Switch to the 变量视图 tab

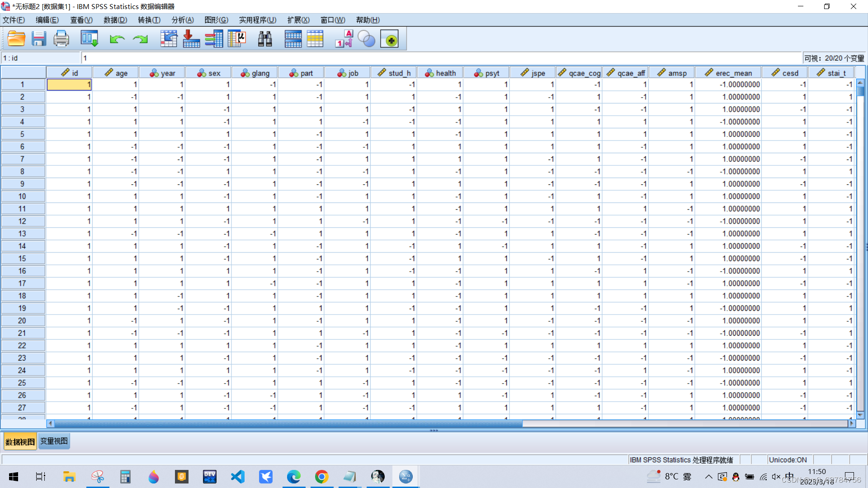click(x=54, y=441)
